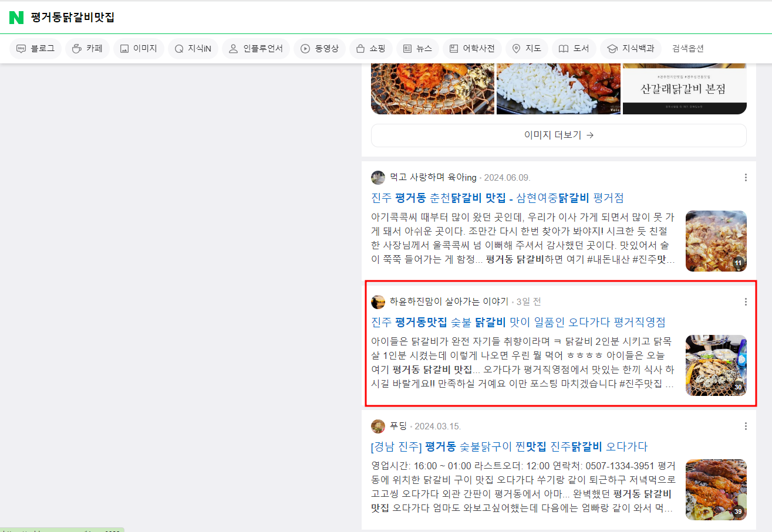Go to the 동영상 tab

pos(319,49)
